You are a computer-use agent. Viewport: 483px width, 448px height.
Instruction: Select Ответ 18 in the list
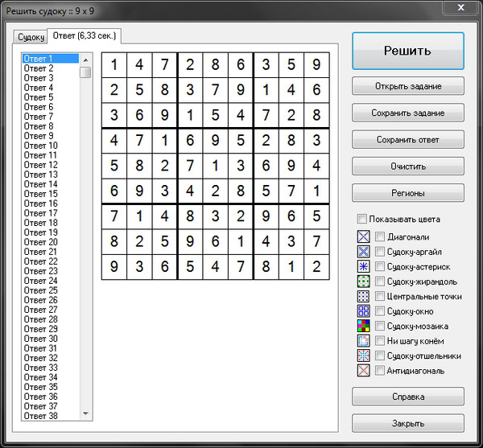pos(51,223)
